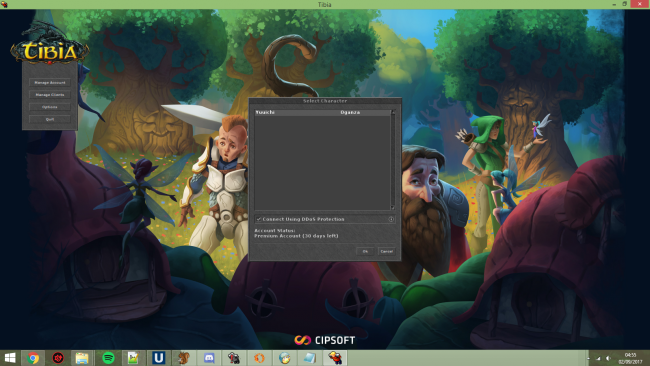Open Discord from the taskbar
Screen dimensions: 650x366
click(209, 358)
